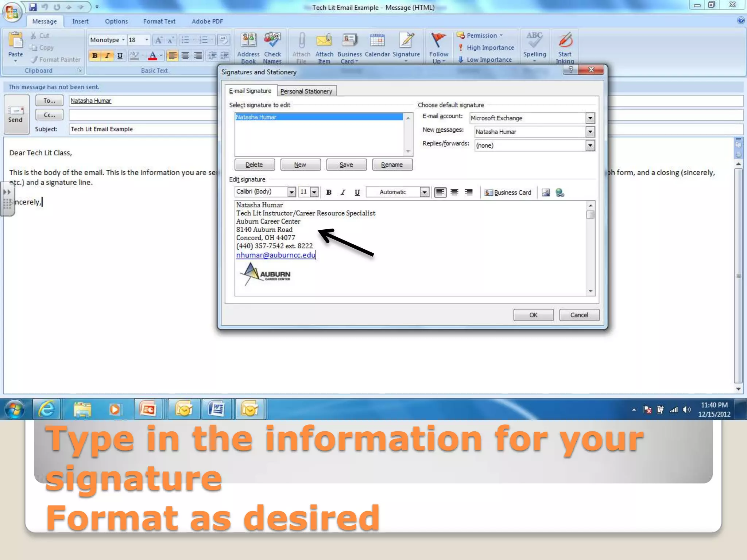This screenshot has width=747, height=560.
Task: Click the text highlight color button
Action: point(134,56)
